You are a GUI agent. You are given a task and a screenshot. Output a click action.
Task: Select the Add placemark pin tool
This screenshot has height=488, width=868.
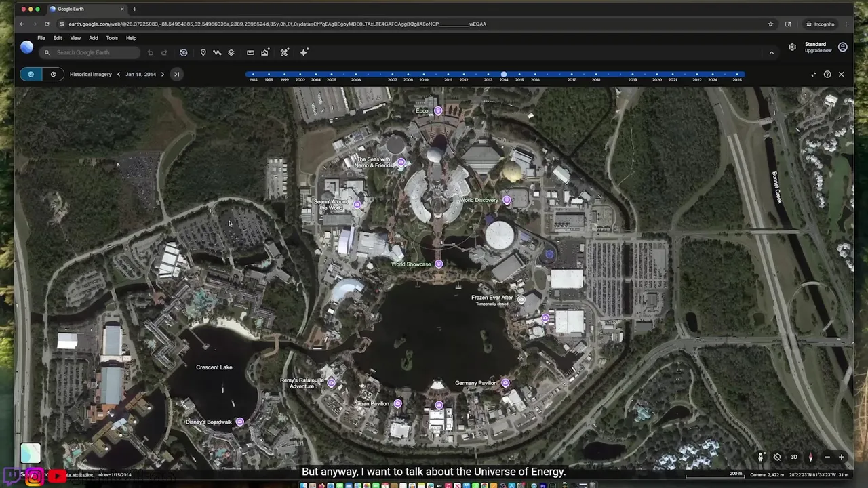tap(203, 52)
